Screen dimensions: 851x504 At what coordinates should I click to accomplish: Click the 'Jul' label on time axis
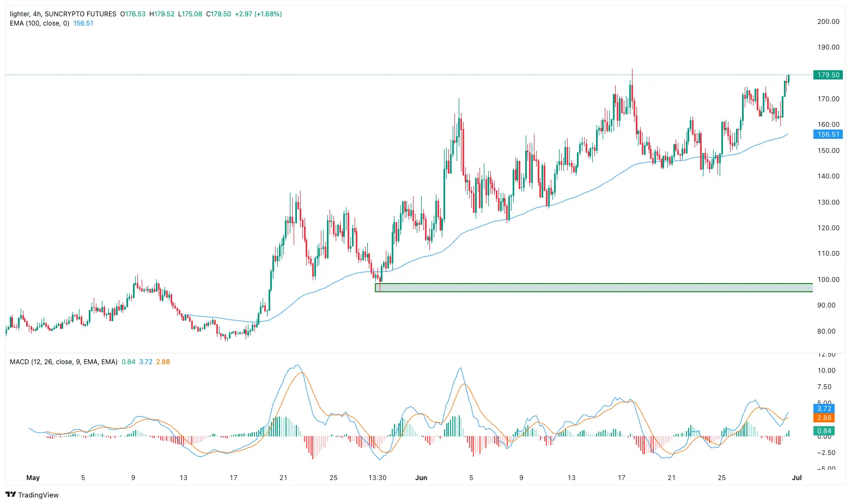(x=797, y=478)
